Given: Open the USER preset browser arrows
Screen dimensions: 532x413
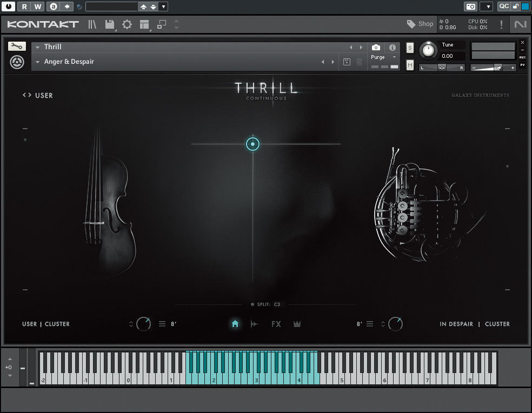Looking at the screenshot, I should click(27, 95).
